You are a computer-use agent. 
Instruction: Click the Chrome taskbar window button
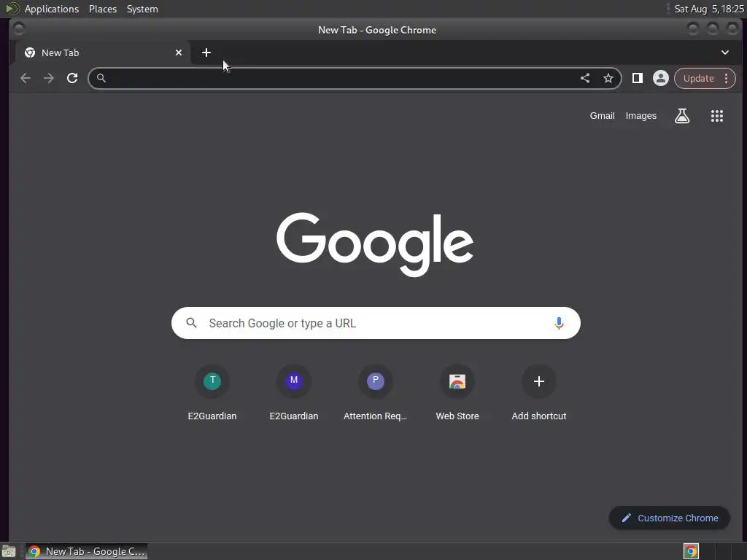point(86,551)
